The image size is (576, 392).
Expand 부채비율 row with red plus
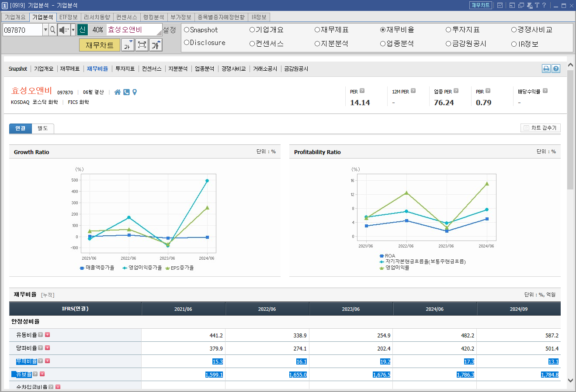pyautogui.click(x=48, y=361)
